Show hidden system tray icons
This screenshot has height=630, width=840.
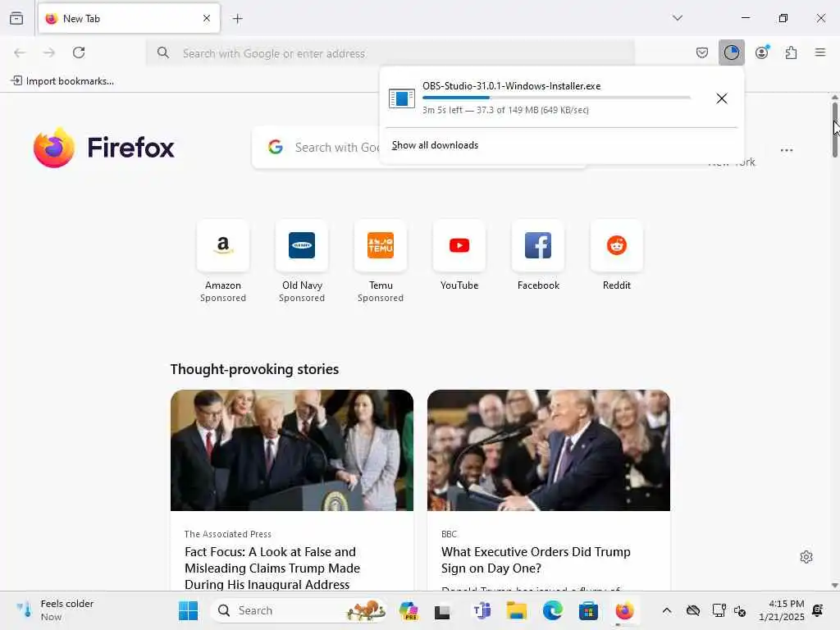tap(666, 610)
